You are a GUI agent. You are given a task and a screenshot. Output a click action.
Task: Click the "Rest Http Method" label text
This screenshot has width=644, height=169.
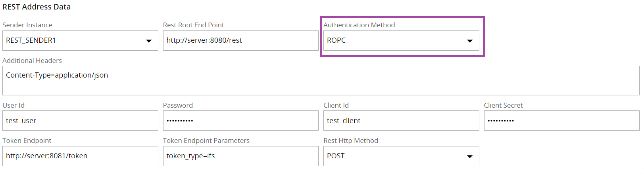click(x=351, y=141)
